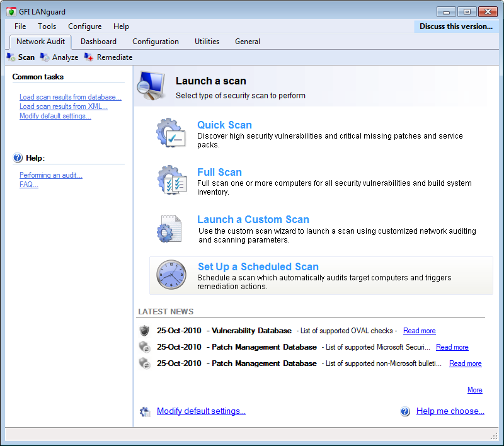Click the Quick Scan gear icon

[171, 133]
